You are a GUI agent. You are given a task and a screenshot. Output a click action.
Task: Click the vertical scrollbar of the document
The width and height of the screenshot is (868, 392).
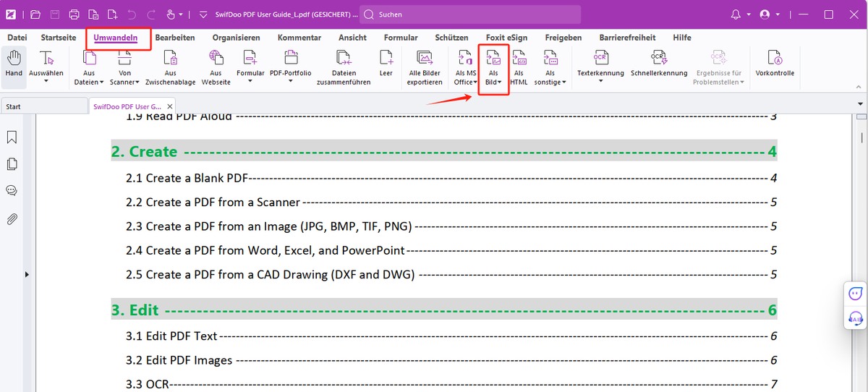coord(861,137)
